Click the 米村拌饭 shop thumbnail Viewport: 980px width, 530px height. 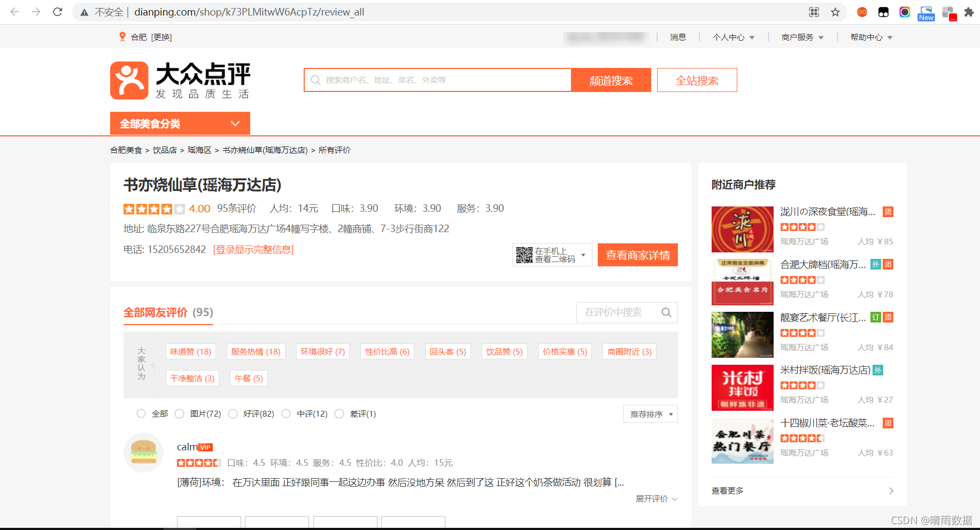tap(743, 388)
